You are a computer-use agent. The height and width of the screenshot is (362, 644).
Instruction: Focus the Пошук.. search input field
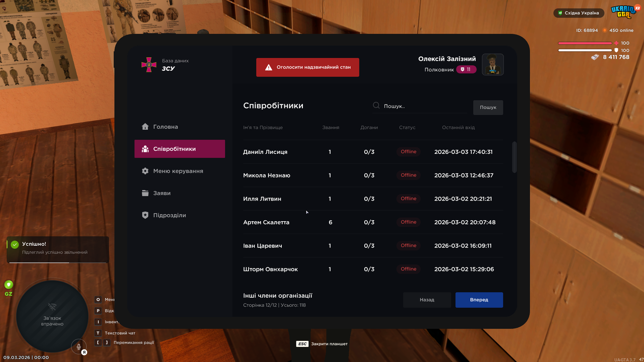coord(420,106)
